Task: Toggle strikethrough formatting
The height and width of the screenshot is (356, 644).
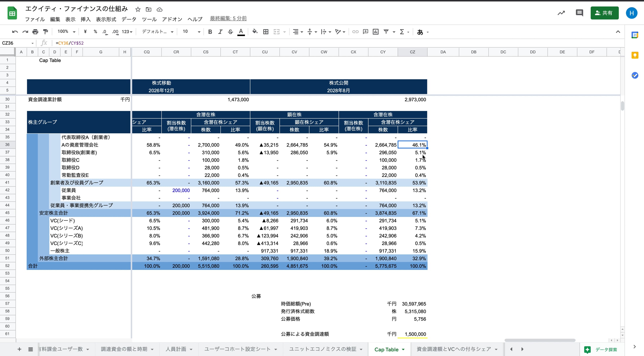Action: (x=230, y=32)
